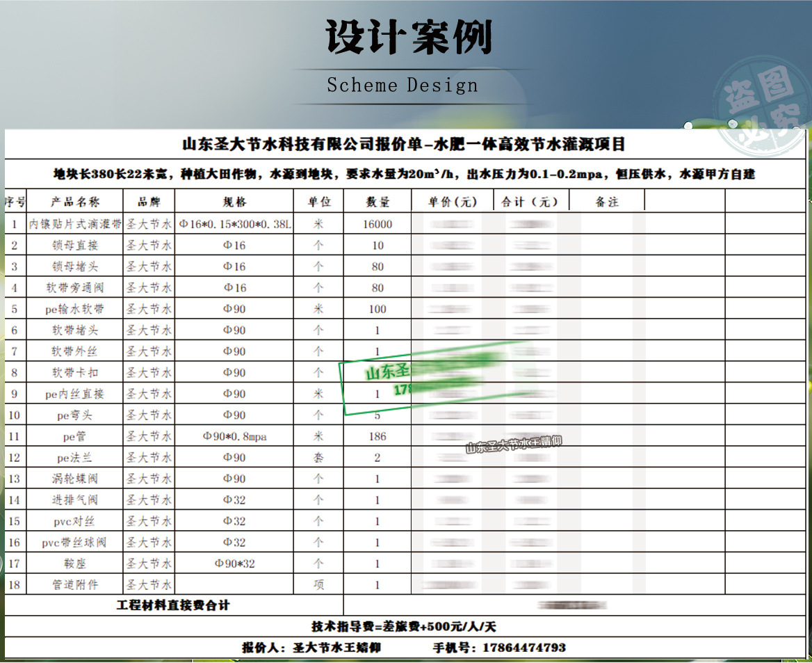Click the product cell '管道附件'
Image resolution: width=812 pixels, height=663 pixels.
click(75, 585)
